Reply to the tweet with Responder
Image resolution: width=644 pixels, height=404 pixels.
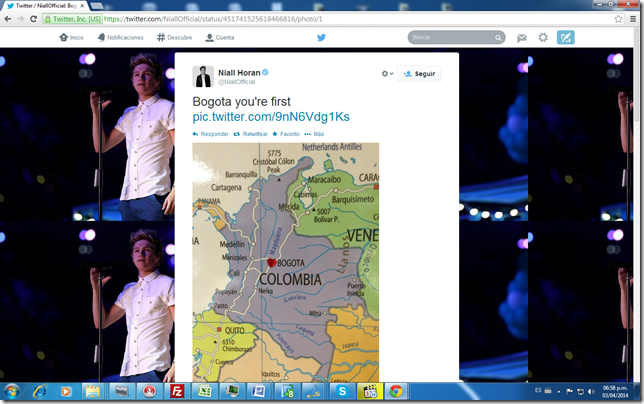click(211, 134)
